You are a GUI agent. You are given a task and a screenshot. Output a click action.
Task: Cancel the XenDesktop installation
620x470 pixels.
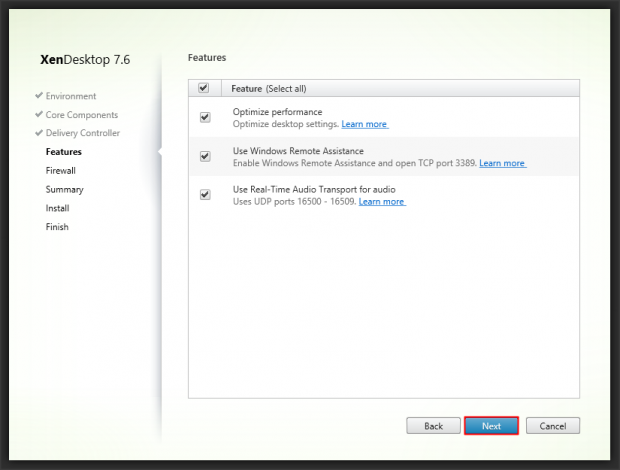tap(553, 426)
